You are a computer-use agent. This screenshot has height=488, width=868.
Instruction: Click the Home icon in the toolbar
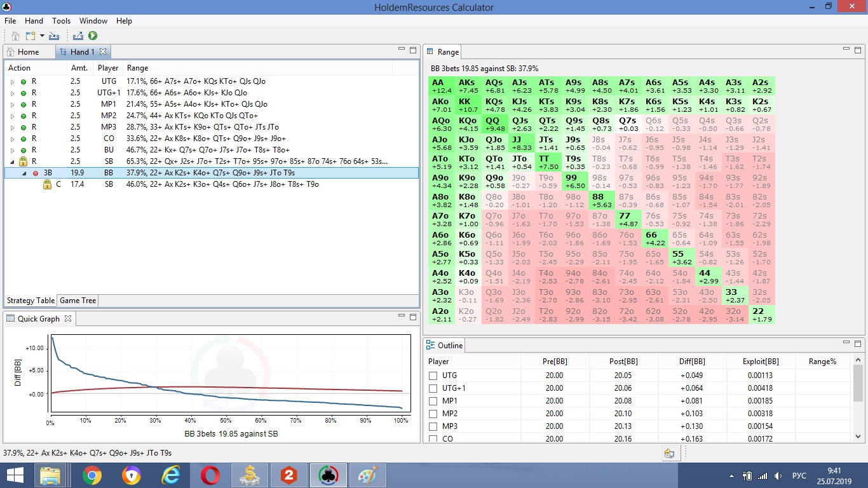pyautogui.click(x=16, y=36)
